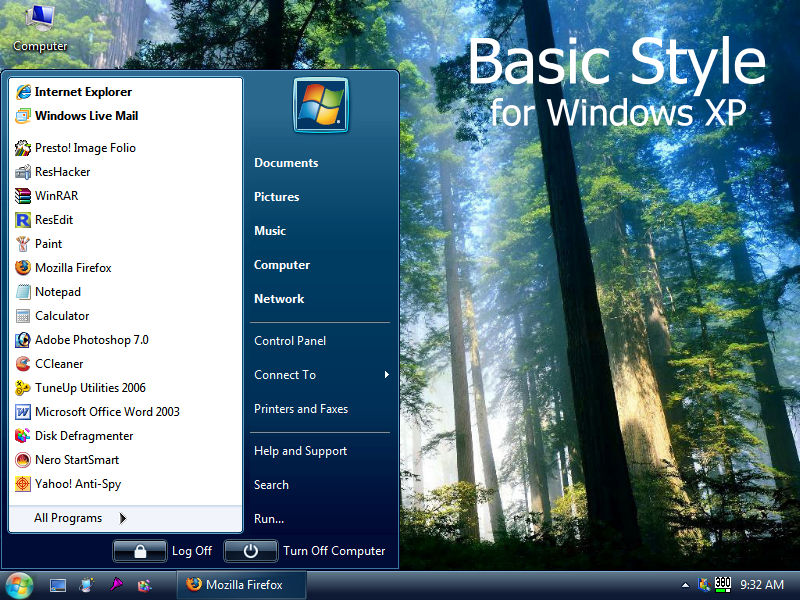
Task: Click the Log Off lock button
Action: click(140, 551)
